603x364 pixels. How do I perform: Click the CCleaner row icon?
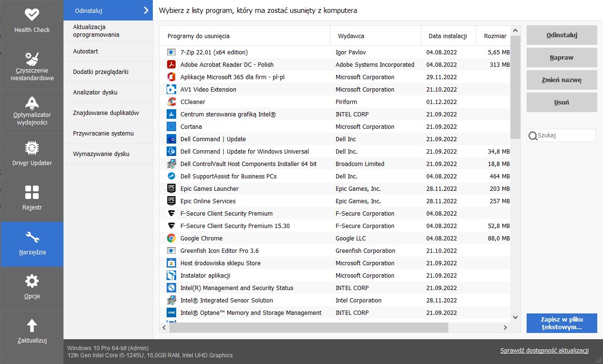171,102
